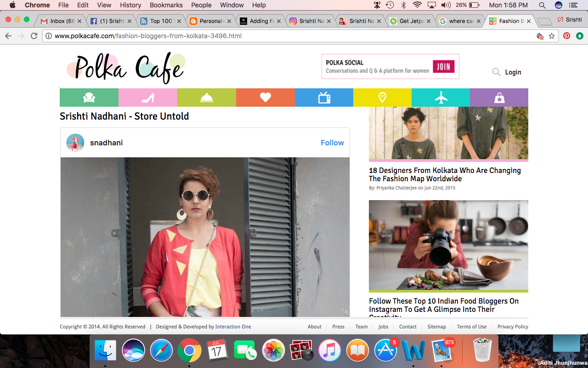
Task: Open the high heel fashion category
Action: tap(147, 98)
